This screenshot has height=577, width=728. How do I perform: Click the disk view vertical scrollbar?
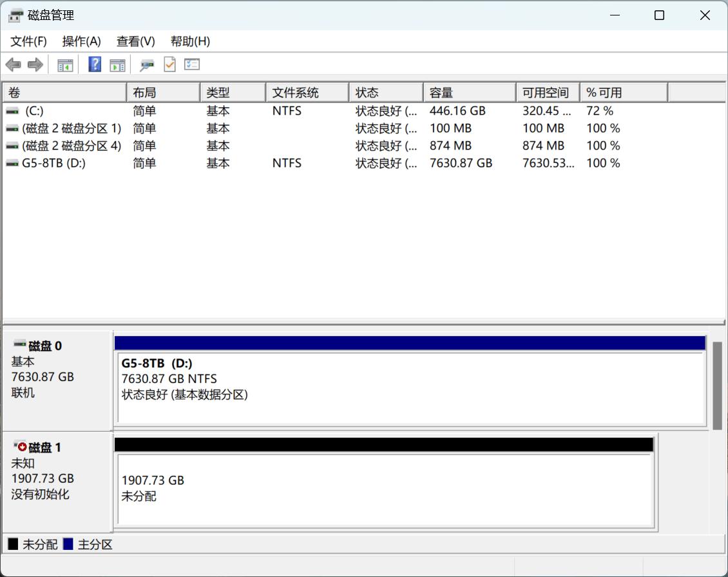717,386
